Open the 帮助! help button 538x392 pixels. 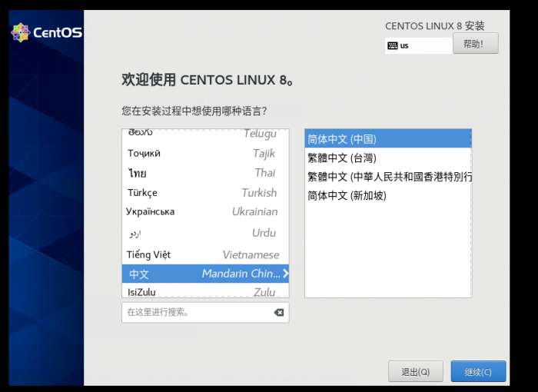tap(476, 44)
